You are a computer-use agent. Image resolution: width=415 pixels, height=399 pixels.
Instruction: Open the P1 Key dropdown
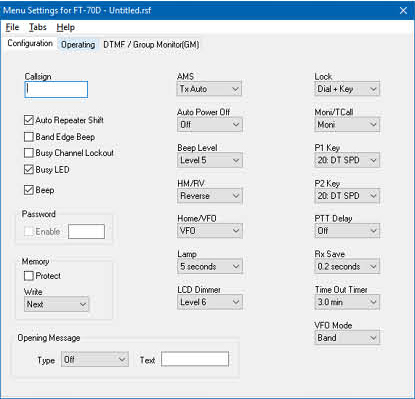pos(347,160)
